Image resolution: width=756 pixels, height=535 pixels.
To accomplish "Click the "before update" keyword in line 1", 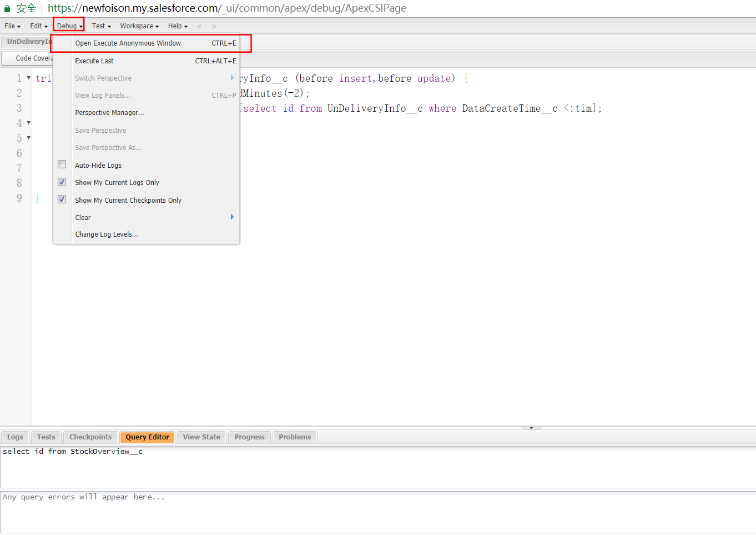I will tap(415, 79).
